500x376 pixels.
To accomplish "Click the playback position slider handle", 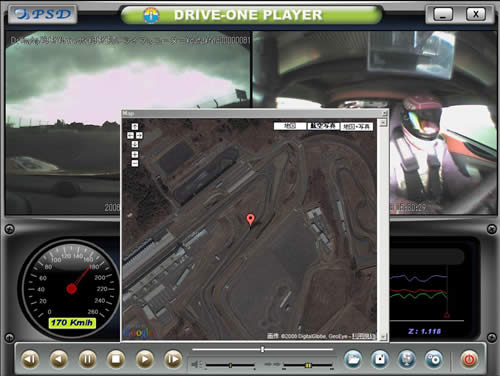I will coord(263,349).
